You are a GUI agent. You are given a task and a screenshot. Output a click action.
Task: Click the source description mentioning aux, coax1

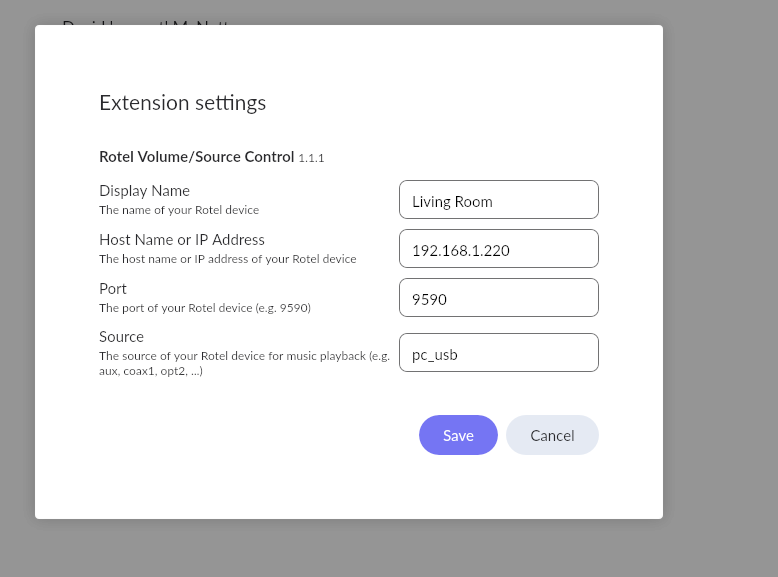coord(245,363)
